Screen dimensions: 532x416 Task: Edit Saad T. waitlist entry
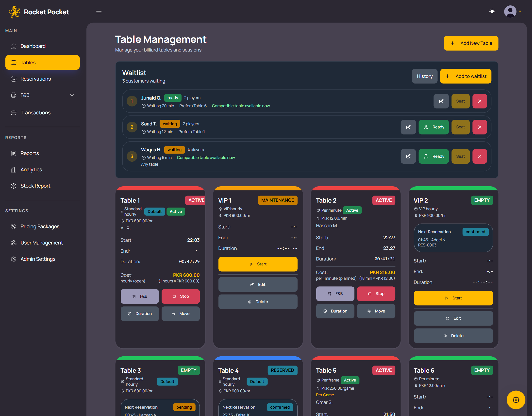408,127
